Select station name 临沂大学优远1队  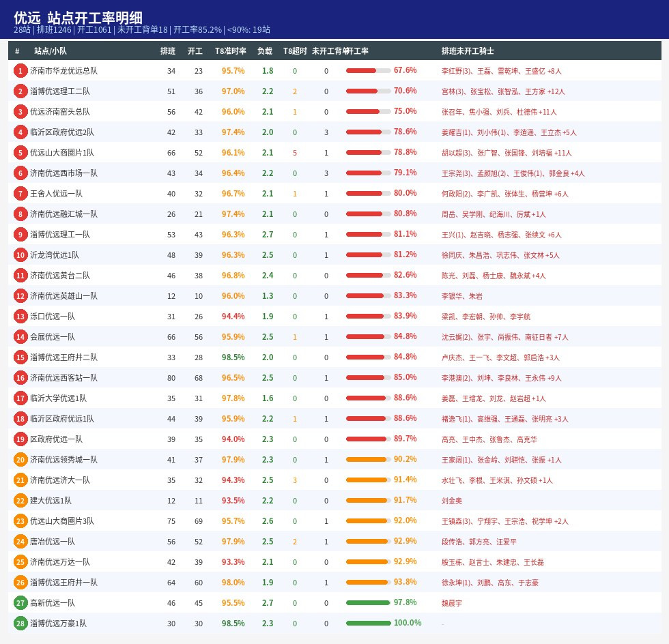pyautogui.click(x=58, y=398)
